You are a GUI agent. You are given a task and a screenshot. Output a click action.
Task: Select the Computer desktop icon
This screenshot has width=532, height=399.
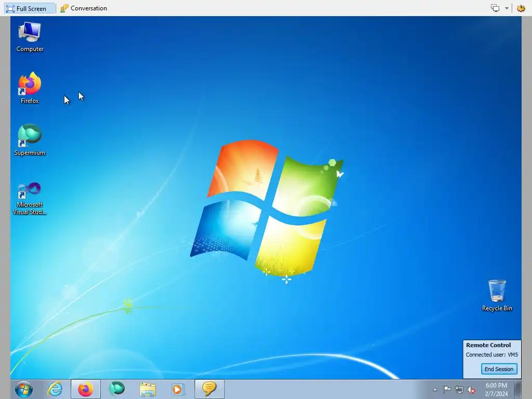30,37
